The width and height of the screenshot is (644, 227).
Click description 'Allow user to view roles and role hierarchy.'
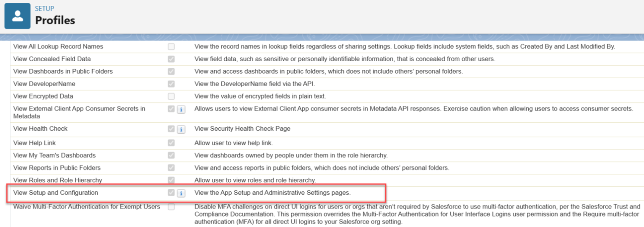click(255, 180)
